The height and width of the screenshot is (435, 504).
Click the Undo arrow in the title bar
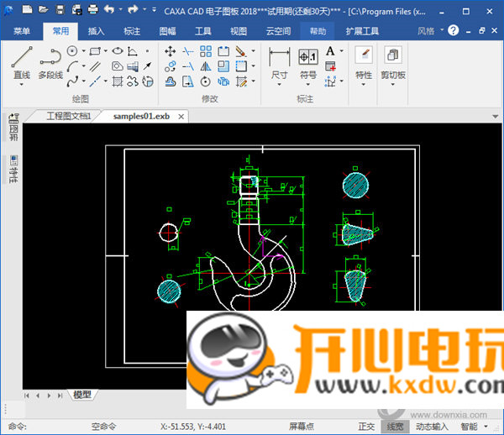click(x=109, y=9)
